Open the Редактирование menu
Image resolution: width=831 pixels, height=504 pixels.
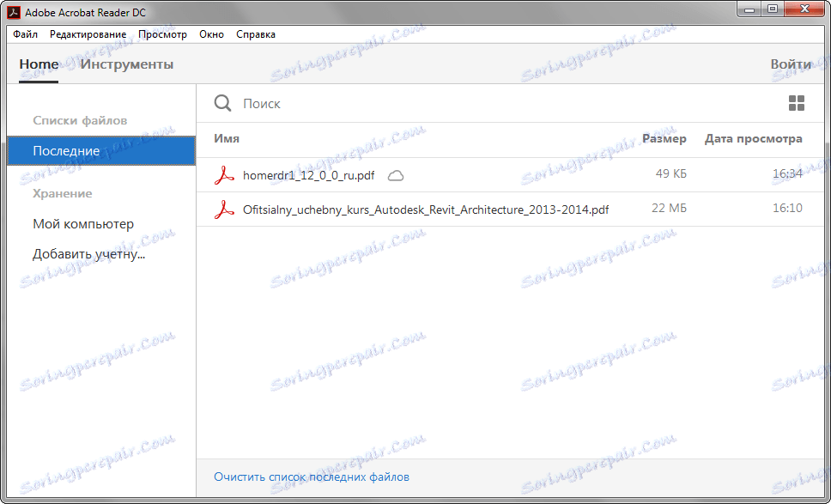pos(88,34)
